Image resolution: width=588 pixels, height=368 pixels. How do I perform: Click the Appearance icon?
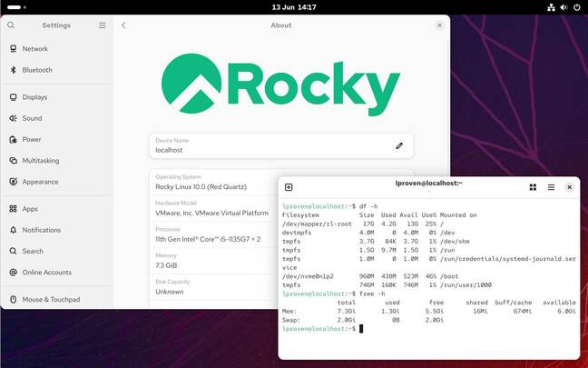[x=13, y=182]
